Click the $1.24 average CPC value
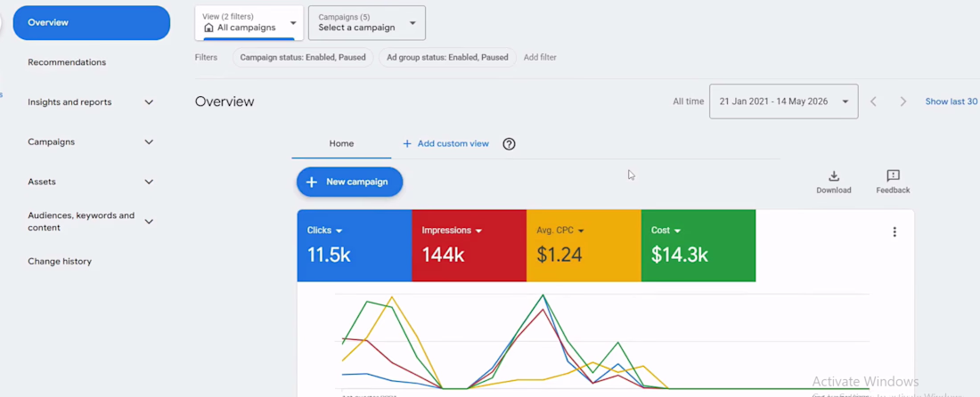 click(559, 255)
